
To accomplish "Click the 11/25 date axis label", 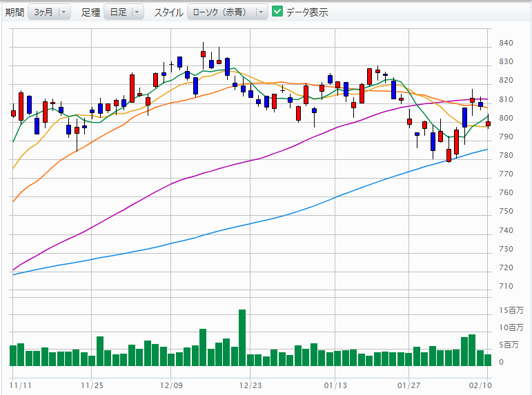I will 92,385.
